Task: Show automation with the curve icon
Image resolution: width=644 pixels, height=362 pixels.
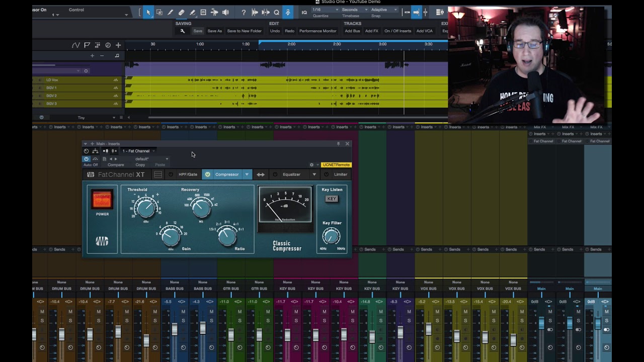Action: pyautogui.click(x=75, y=45)
